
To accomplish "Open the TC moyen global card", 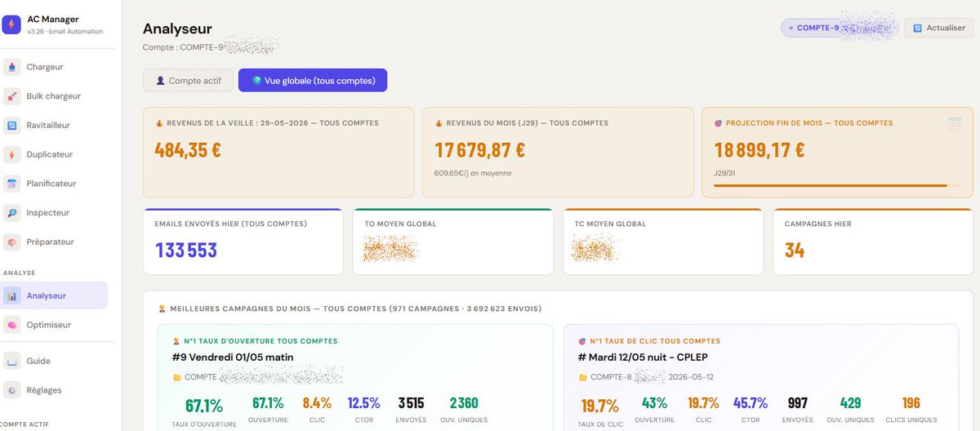I will coord(663,242).
